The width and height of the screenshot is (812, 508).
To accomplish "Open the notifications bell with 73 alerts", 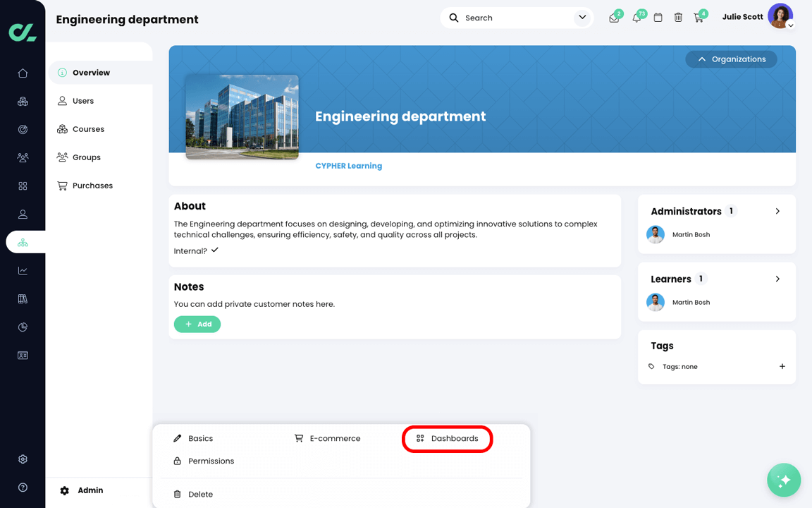I will coord(636,17).
